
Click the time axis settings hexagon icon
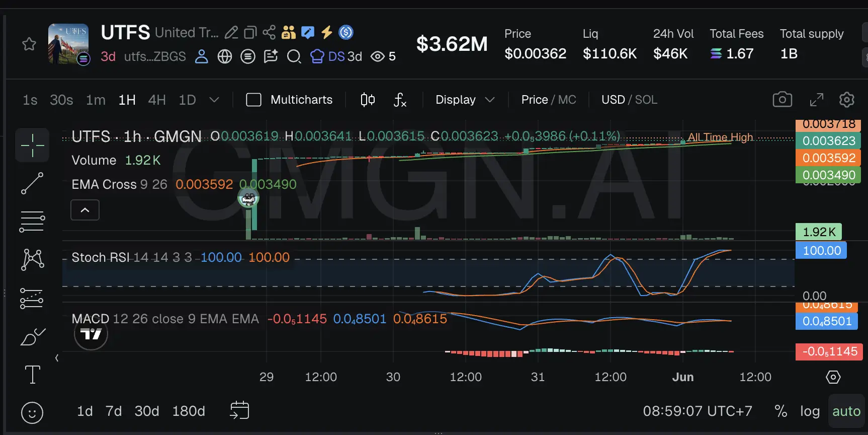point(833,377)
